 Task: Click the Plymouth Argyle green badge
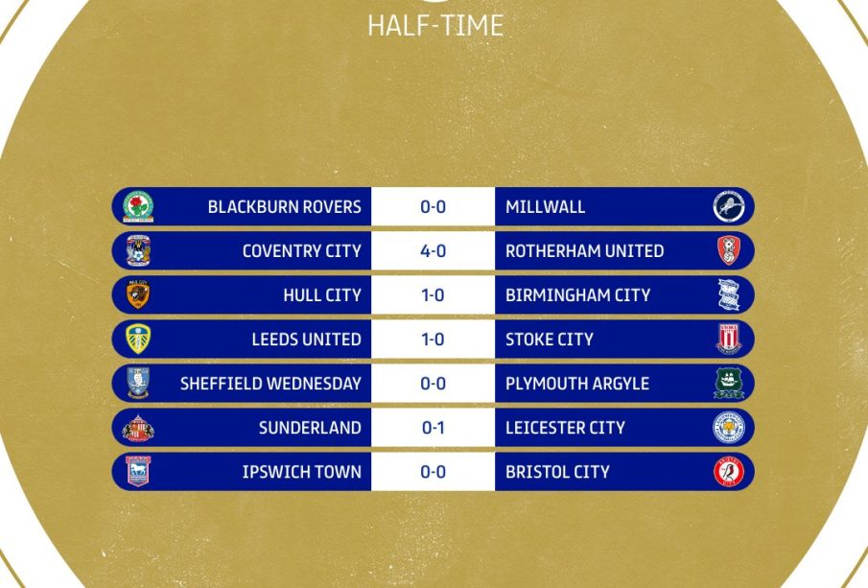(729, 383)
